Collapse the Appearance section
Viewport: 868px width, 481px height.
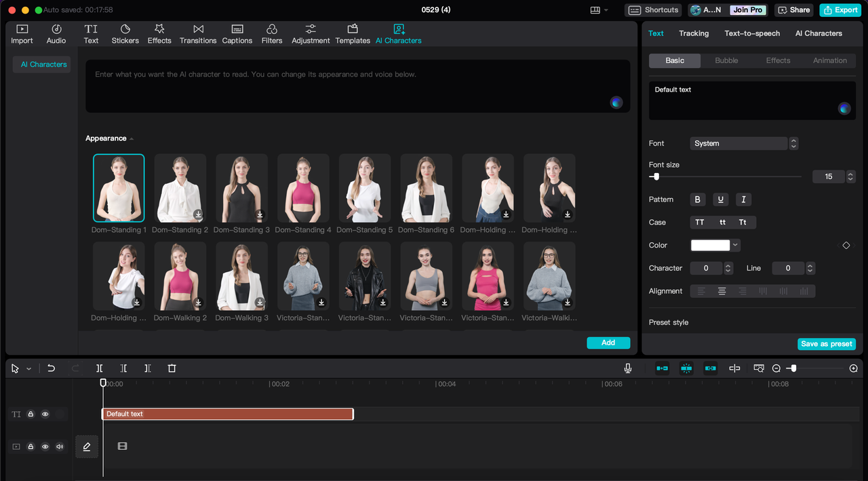tap(132, 139)
